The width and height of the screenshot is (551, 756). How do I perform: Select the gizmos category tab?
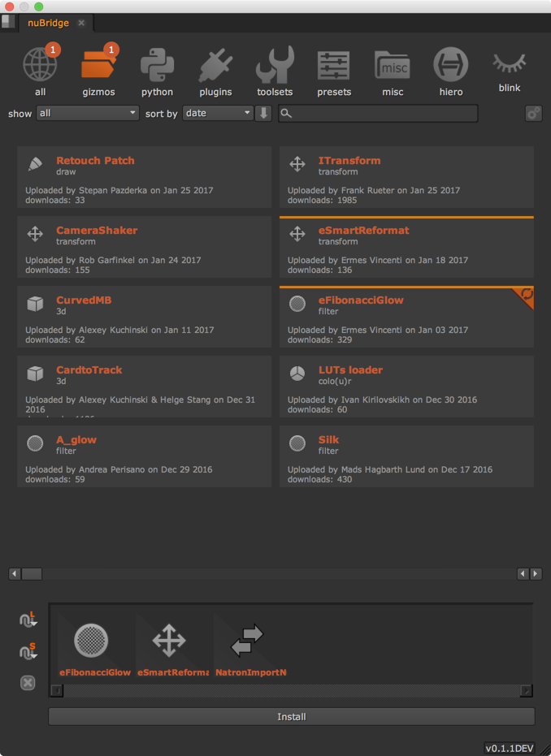point(99,70)
